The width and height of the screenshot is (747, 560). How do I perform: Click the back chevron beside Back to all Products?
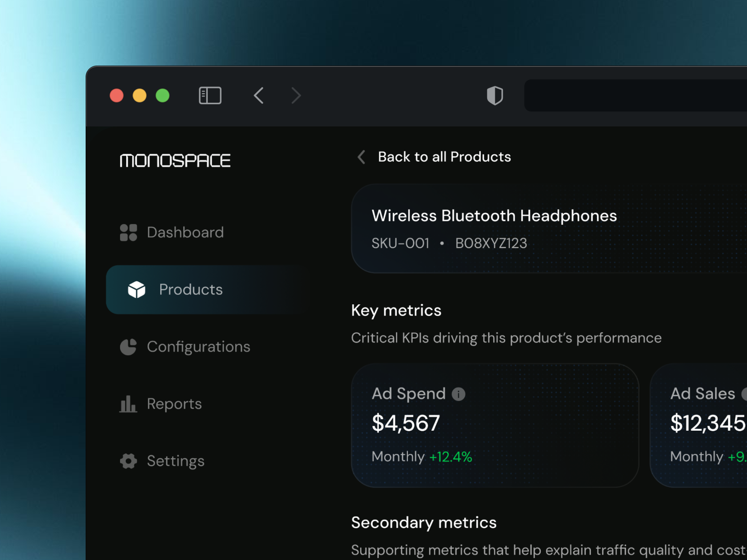pyautogui.click(x=361, y=157)
